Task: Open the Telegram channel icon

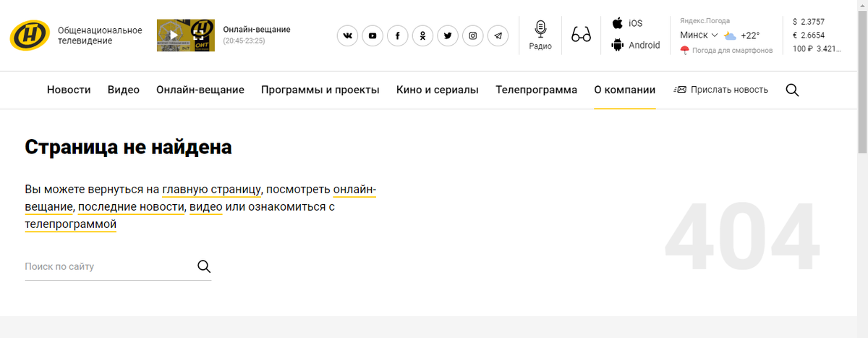Action: (498, 35)
